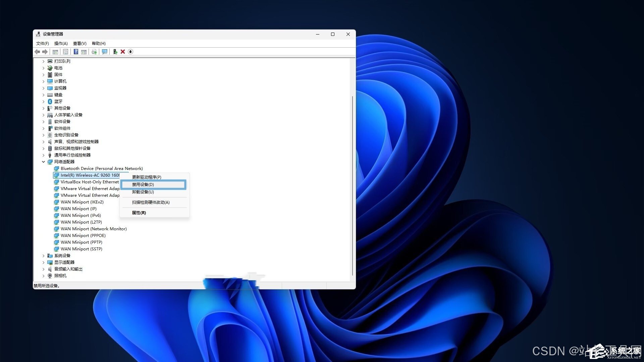
Task: Choose 禁用设备(D) from context menu
Action: pos(143,184)
